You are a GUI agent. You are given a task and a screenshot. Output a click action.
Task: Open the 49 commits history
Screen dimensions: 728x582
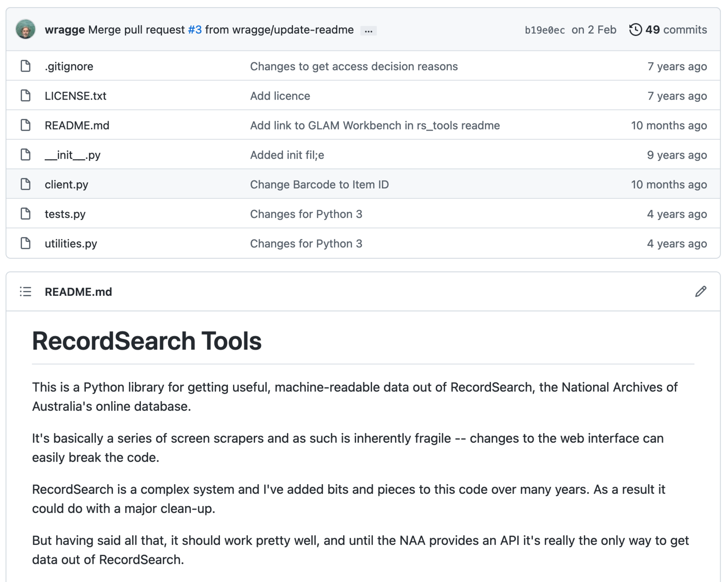click(675, 30)
